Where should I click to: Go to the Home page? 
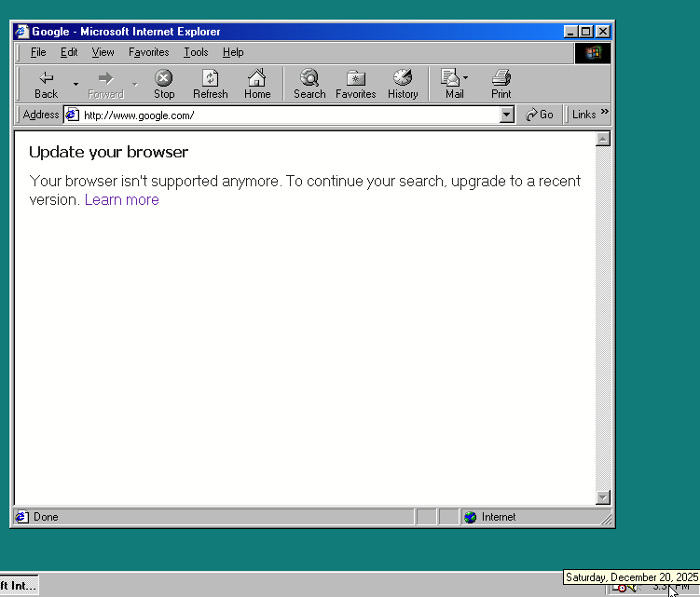pos(257,79)
